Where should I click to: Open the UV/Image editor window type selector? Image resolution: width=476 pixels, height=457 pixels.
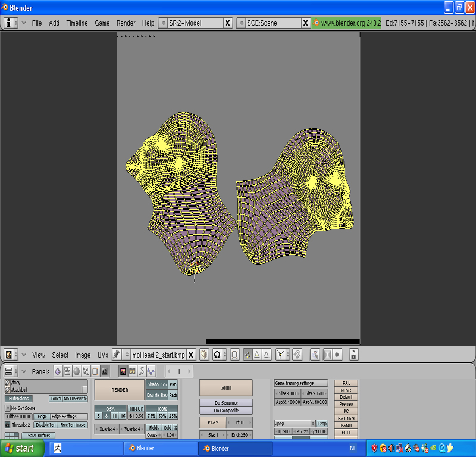(11, 355)
